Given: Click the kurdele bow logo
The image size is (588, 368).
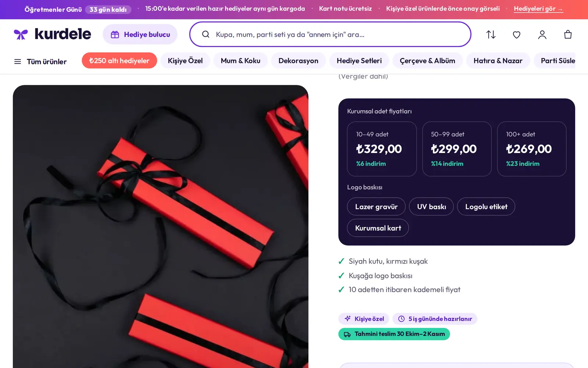Looking at the screenshot, I should click(x=21, y=35).
